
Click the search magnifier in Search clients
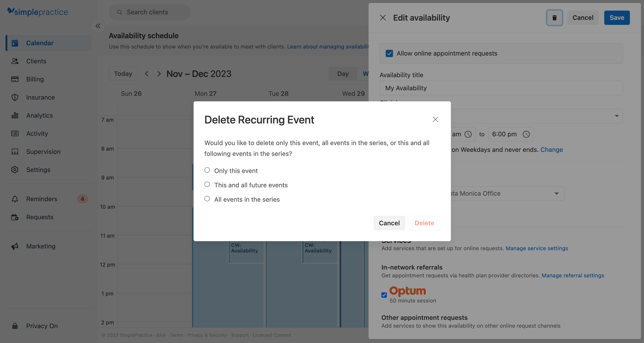click(x=120, y=12)
